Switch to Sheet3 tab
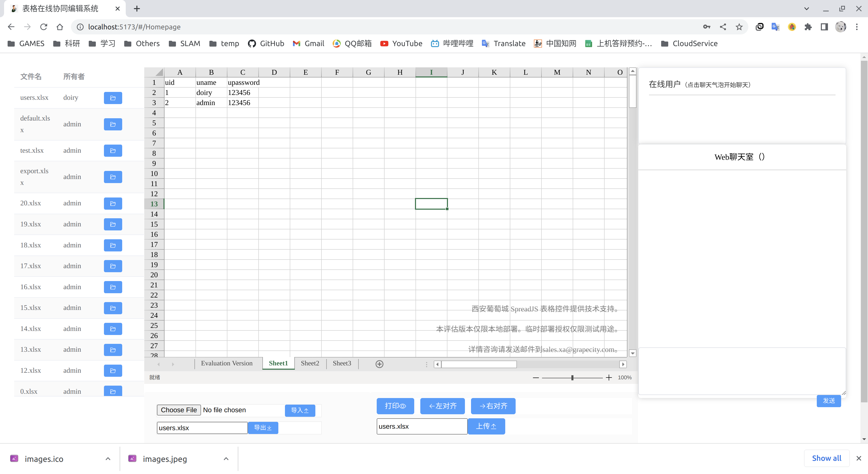This screenshot has width=868, height=474. coord(342,363)
